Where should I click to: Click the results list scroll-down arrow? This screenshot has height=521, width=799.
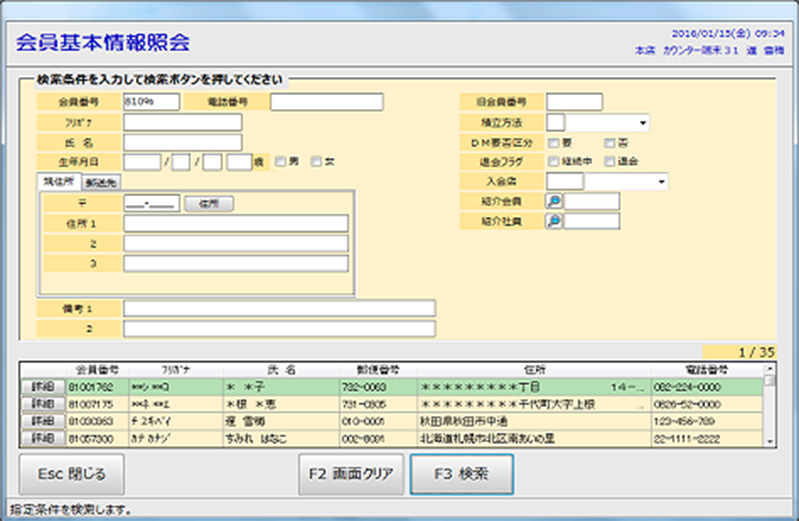pyautogui.click(x=769, y=440)
